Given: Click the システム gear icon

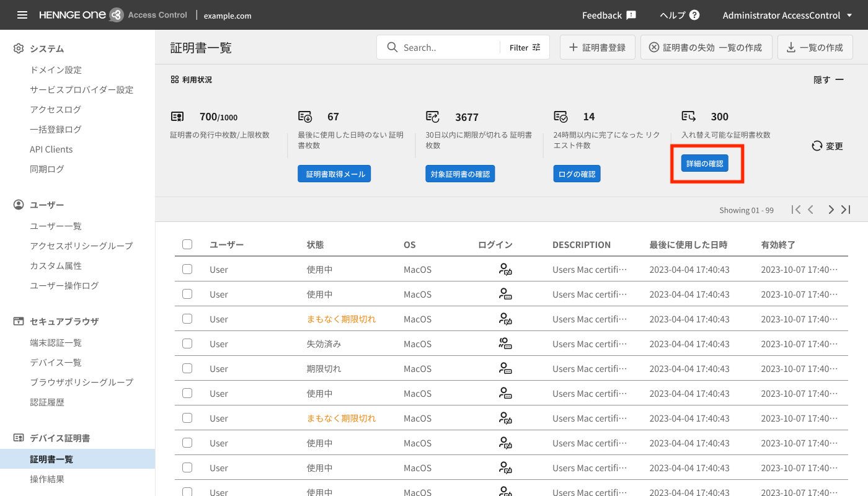Looking at the screenshot, I should coord(19,48).
